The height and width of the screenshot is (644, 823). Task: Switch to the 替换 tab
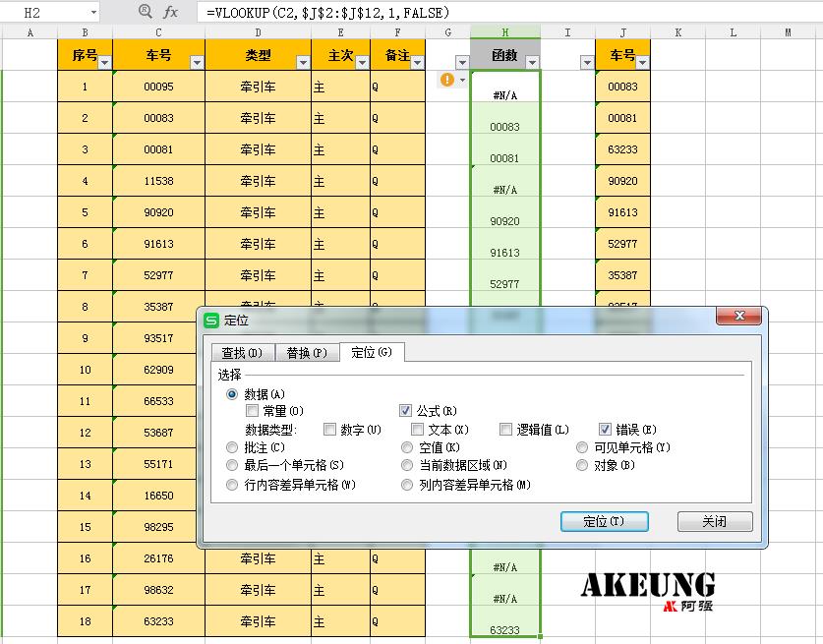coord(306,352)
